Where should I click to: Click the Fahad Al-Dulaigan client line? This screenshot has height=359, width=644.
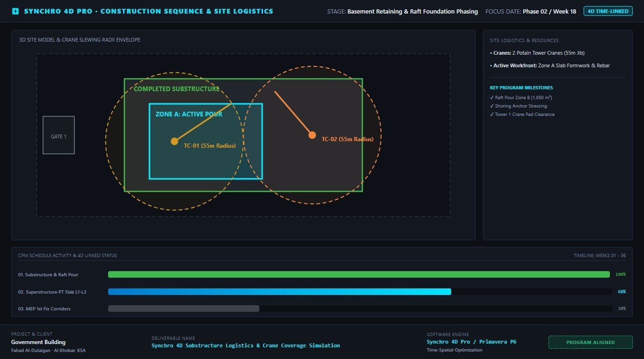48,351
